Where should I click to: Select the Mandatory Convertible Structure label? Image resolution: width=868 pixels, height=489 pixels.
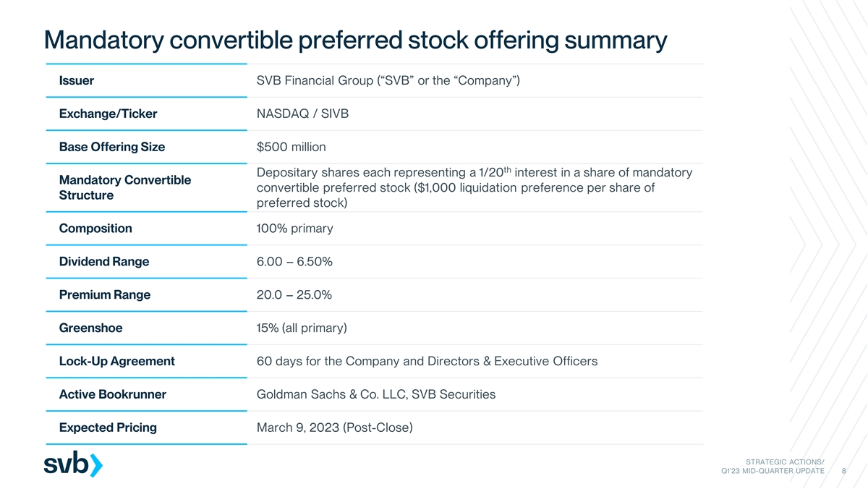(124, 187)
